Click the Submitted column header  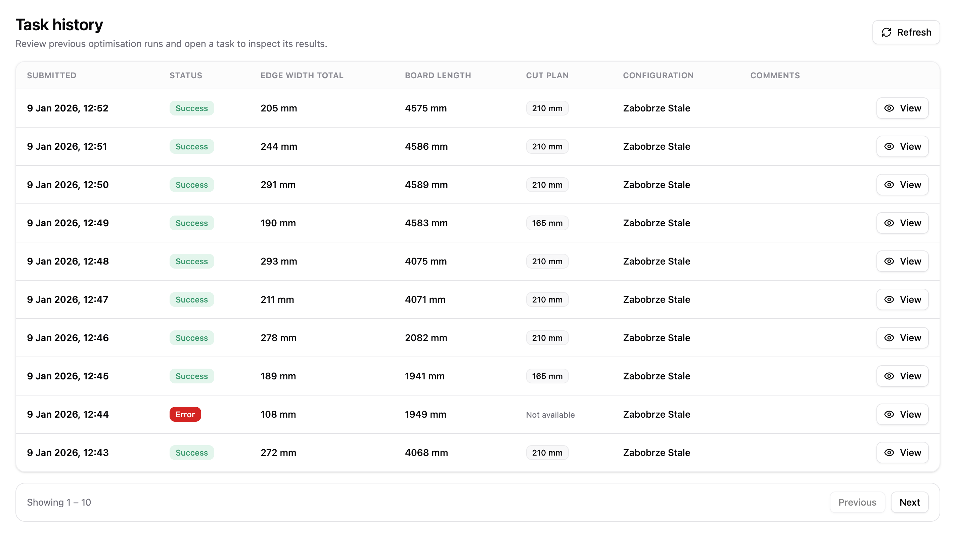pos(51,75)
